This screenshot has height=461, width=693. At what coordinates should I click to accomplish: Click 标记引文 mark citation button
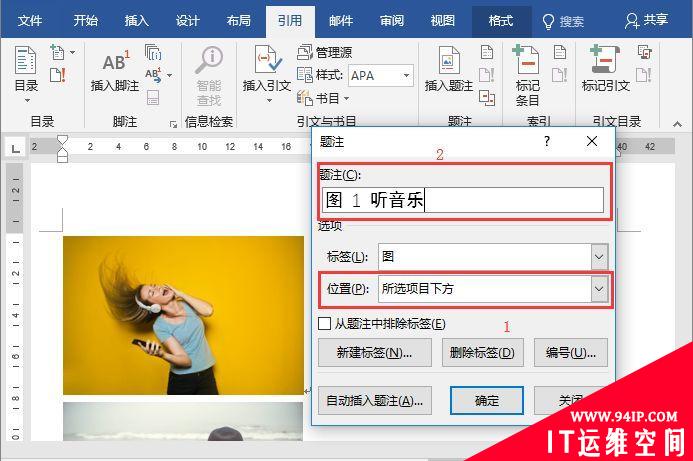[606, 70]
